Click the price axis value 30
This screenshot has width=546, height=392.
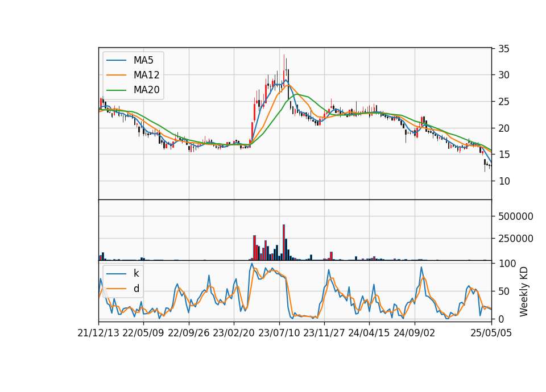pos(503,75)
